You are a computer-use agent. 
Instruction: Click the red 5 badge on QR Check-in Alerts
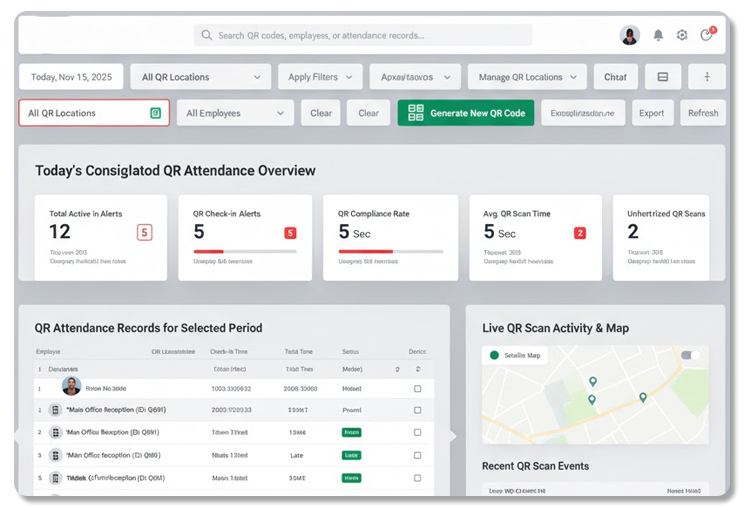pos(290,233)
